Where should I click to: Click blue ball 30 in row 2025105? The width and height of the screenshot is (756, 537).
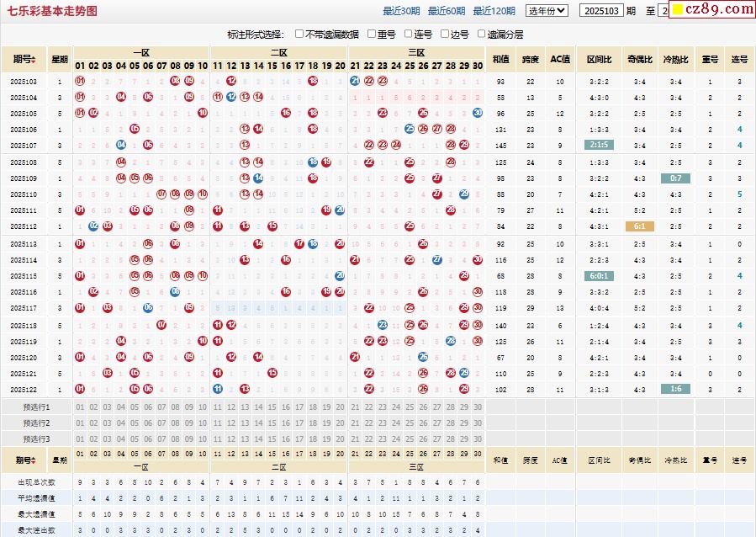478,113
